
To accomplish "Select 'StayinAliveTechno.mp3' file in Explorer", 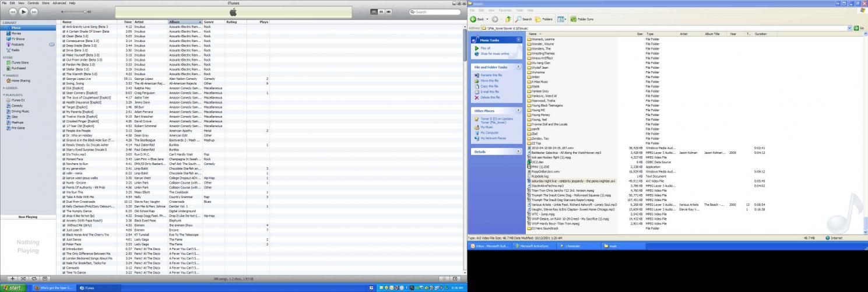I will click(547, 185).
